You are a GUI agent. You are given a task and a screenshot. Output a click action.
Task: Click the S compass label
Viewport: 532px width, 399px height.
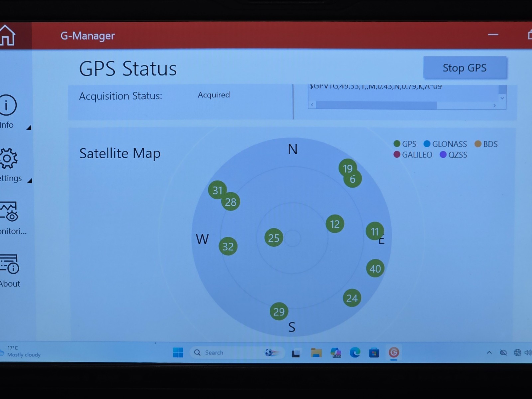[292, 327]
